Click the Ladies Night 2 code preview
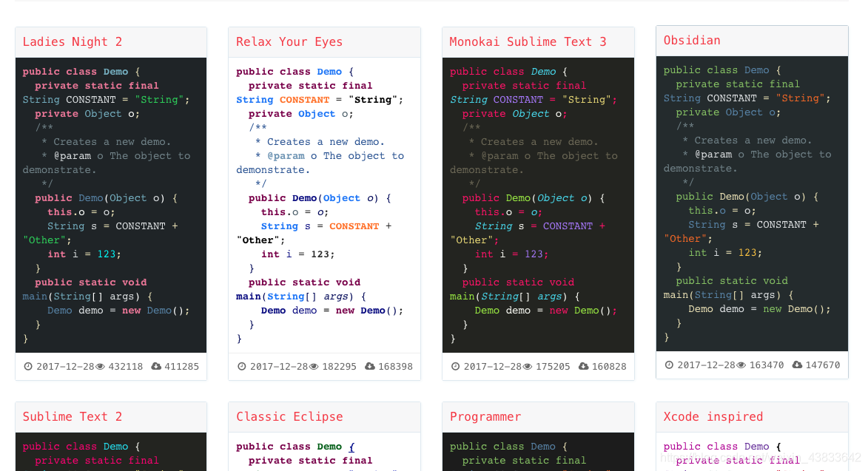The height and width of the screenshot is (471, 868). coord(111,205)
